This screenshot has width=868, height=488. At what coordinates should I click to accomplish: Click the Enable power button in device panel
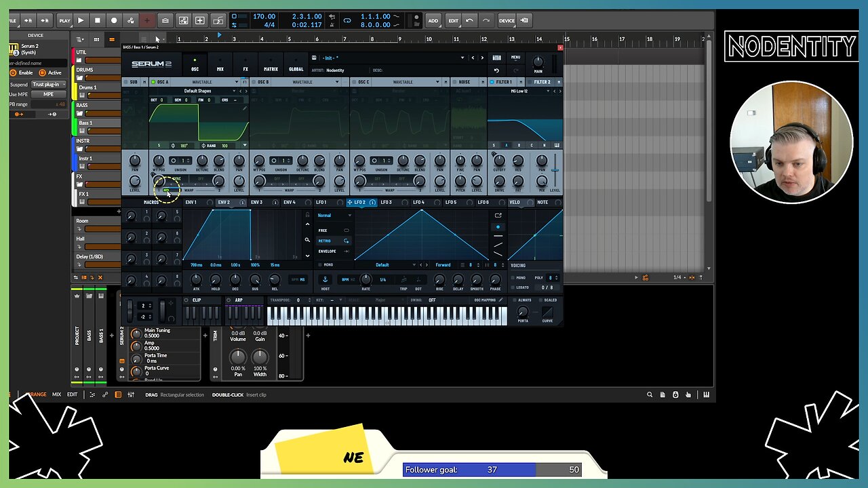click(x=13, y=73)
